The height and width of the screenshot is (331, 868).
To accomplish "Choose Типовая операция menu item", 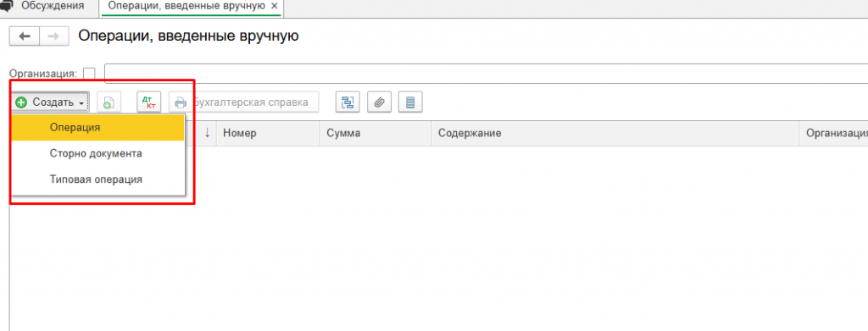I will click(x=98, y=179).
